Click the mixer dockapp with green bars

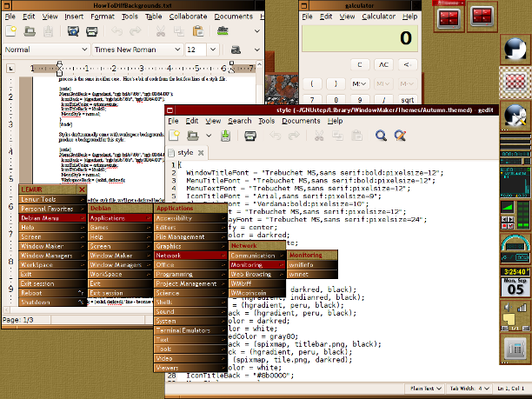(x=515, y=215)
